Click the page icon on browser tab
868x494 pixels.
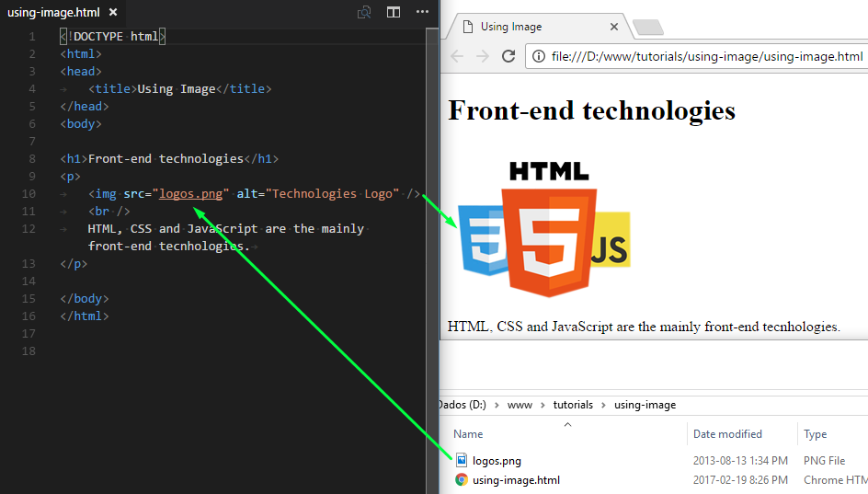coord(468,27)
